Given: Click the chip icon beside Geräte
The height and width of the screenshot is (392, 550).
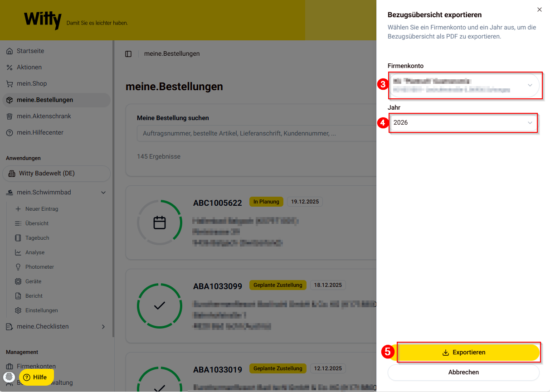Looking at the screenshot, I should 18,281.
